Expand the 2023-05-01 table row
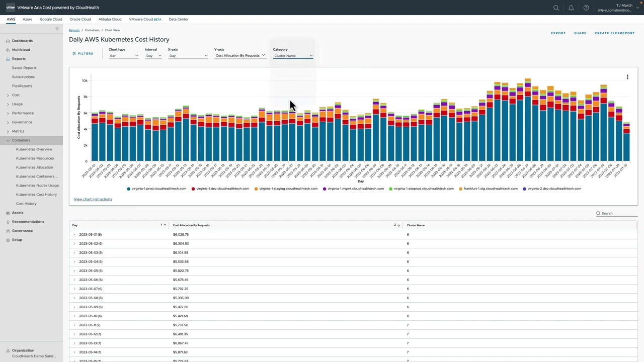This screenshot has height=362, width=644. [74, 235]
